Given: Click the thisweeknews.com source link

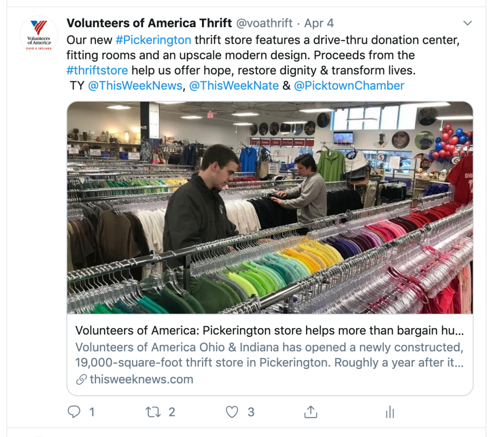Looking at the screenshot, I should [141, 379].
